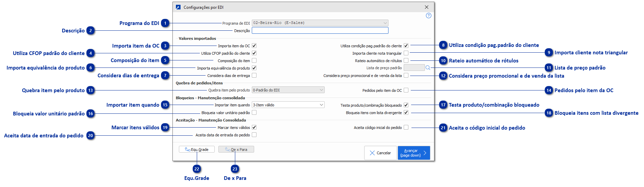Click numbered callout badge 1
Image resolution: width=644 pixels, height=187 pixels.
point(165,23)
